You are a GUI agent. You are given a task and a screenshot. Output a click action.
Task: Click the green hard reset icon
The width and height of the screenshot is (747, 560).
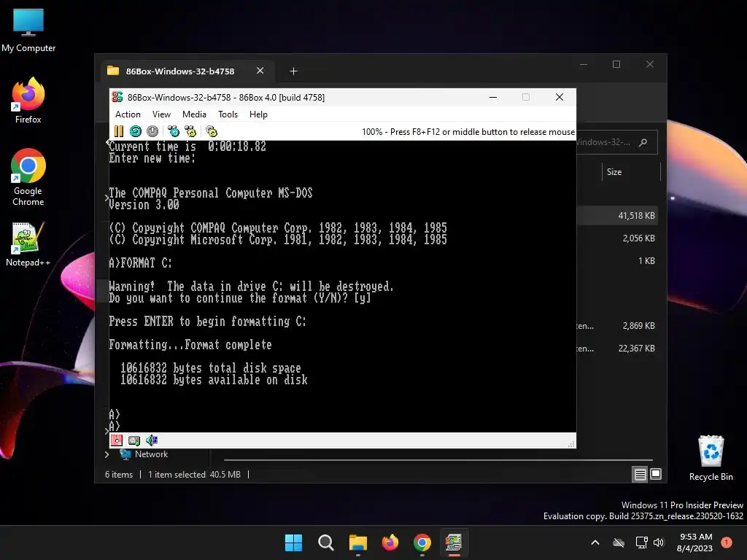coord(136,131)
